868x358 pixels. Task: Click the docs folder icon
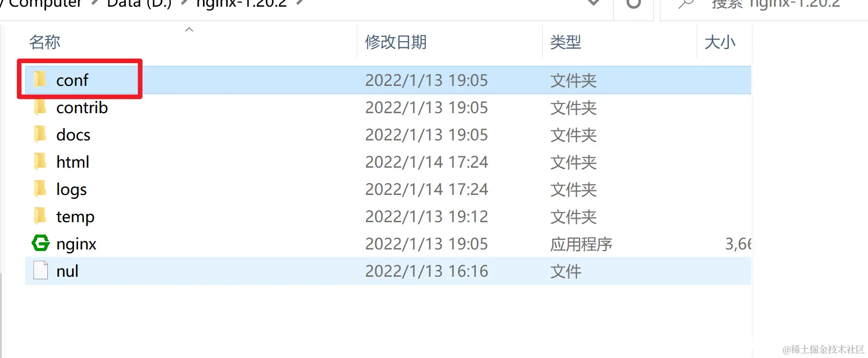(40, 134)
